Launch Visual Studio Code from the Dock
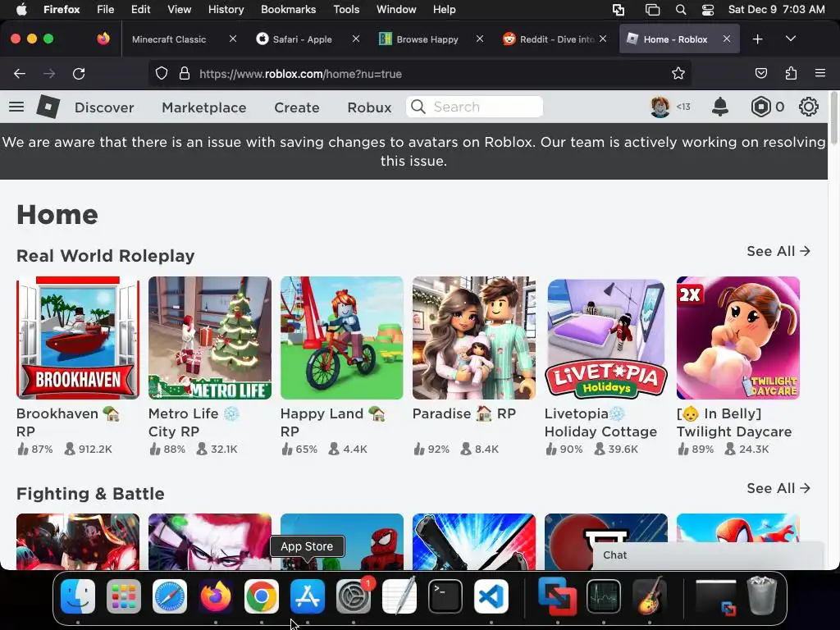The height and width of the screenshot is (630, 840). (491, 596)
